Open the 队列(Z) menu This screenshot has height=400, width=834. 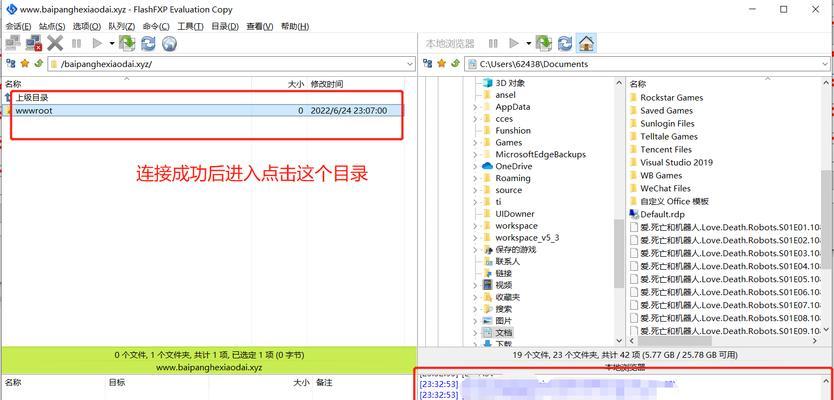(x=121, y=27)
